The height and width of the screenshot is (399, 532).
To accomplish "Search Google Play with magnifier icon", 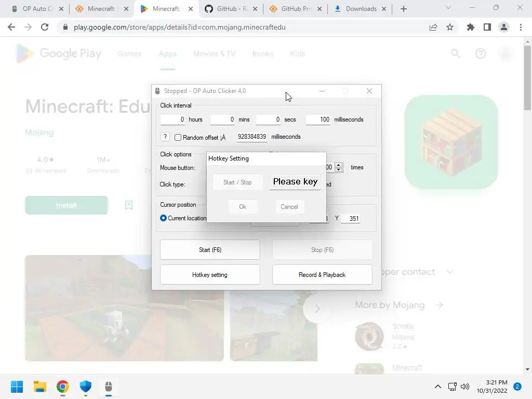I will click(x=455, y=54).
